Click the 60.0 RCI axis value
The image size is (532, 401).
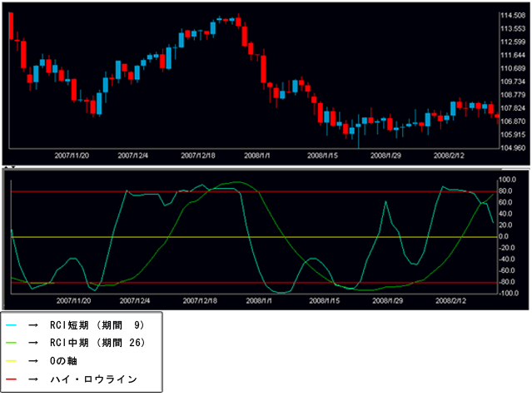505,202
